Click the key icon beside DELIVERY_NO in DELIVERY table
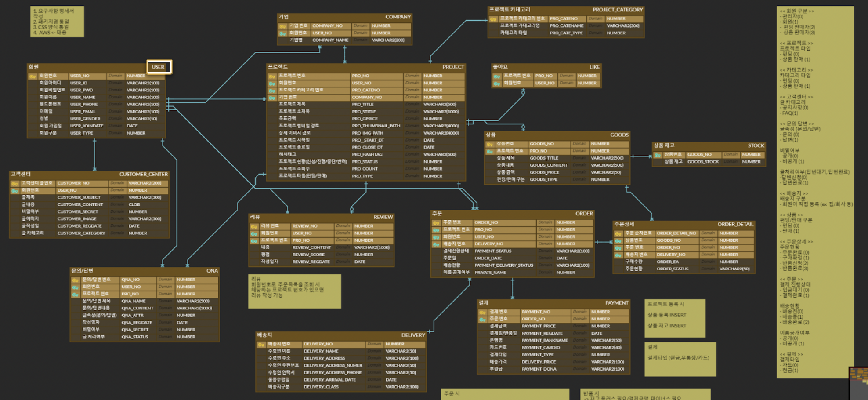868x400 pixels. click(x=261, y=344)
